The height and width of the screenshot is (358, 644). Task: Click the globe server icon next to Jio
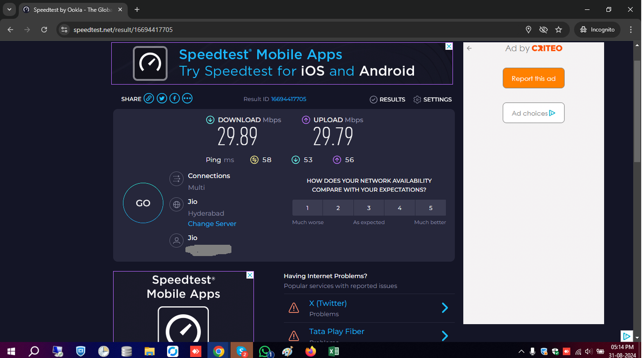point(176,204)
